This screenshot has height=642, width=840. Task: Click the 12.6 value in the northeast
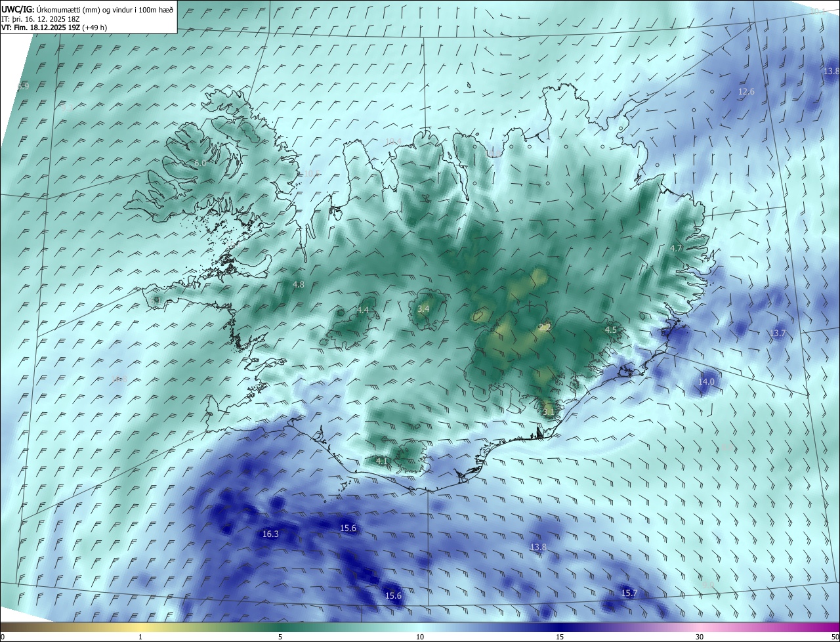747,92
